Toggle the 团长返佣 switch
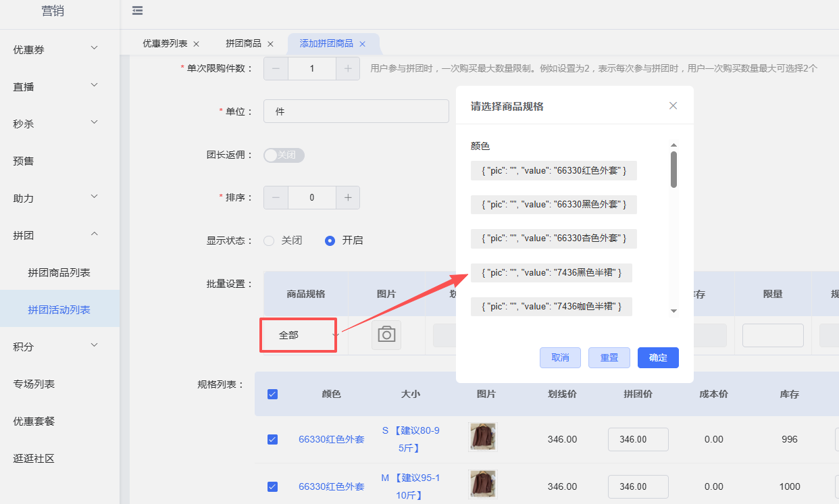 tap(284, 155)
